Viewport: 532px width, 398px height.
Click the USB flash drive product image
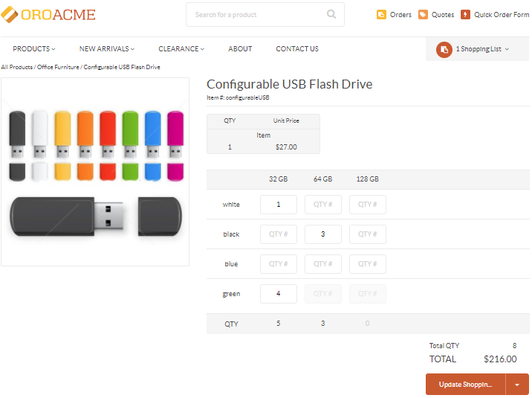95,172
